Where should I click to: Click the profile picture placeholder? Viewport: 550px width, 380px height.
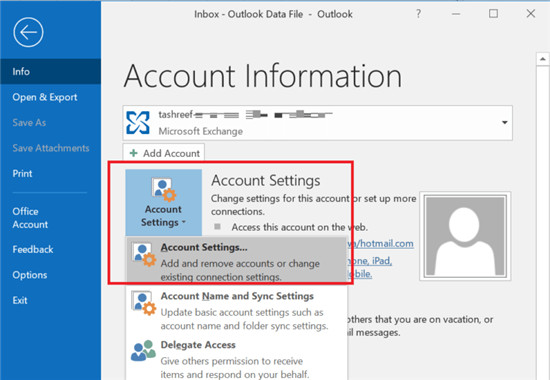pyautogui.click(x=465, y=236)
